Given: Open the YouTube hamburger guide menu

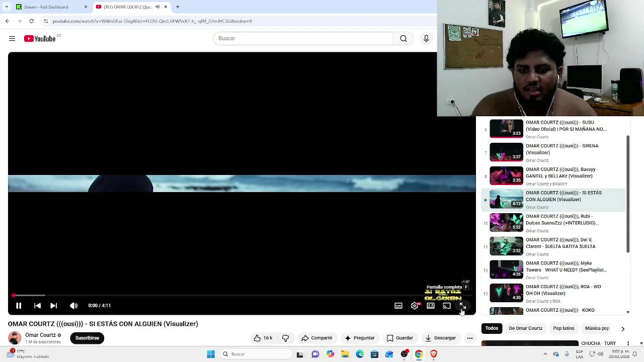Looking at the screenshot, I should [x=12, y=39].
